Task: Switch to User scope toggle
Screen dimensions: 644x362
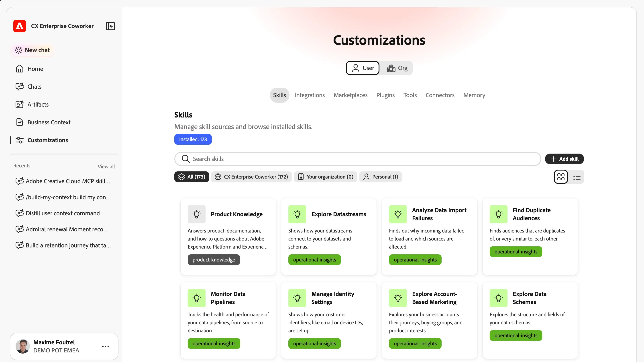Action: [x=363, y=68]
